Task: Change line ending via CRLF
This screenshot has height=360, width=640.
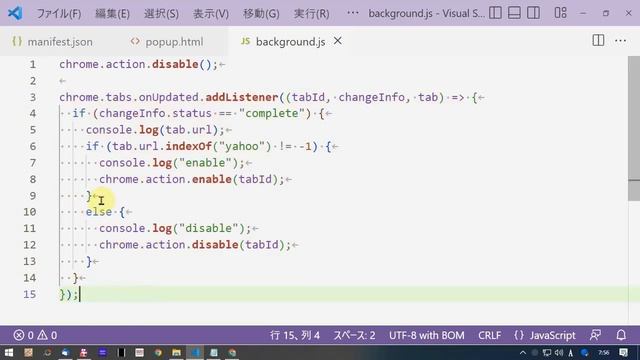Action: coord(489,336)
